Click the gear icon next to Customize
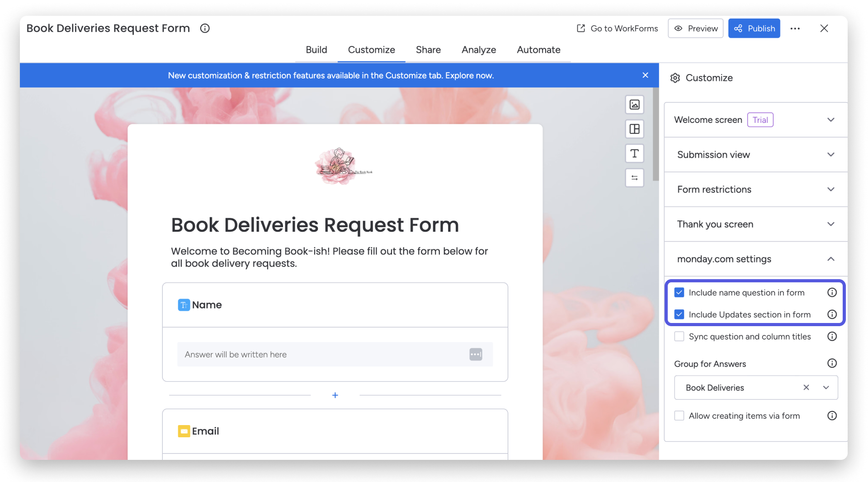This screenshot has height=482, width=868. pyautogui.click(x=675, y=78)
